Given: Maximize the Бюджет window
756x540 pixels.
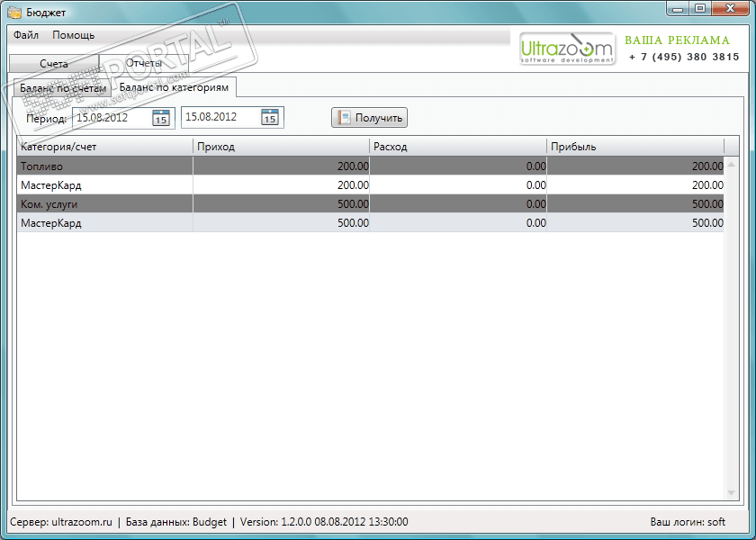Looking at the screenshot, I should point(700,8).
